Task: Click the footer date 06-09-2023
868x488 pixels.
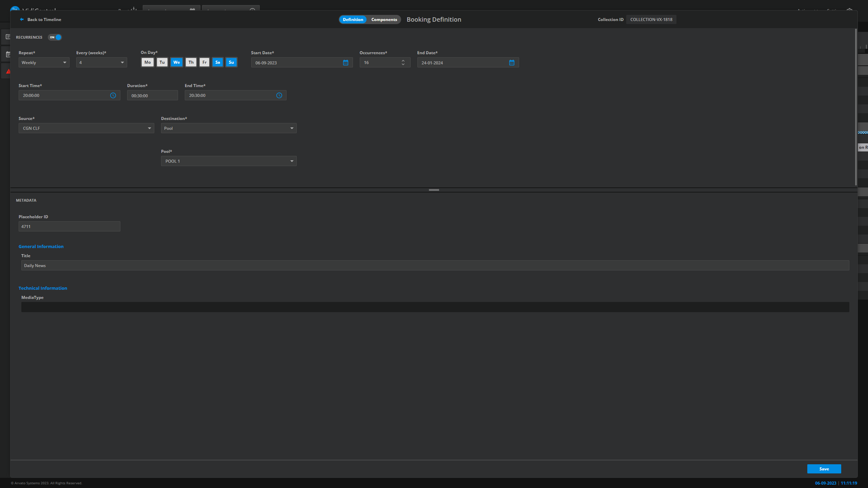Action: [x=826, y=483]
